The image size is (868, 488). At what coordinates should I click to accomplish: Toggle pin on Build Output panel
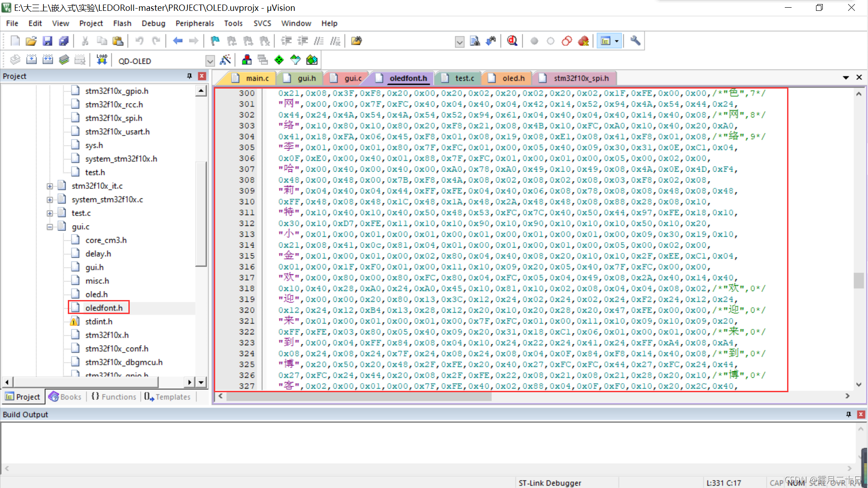pos(848,414)
